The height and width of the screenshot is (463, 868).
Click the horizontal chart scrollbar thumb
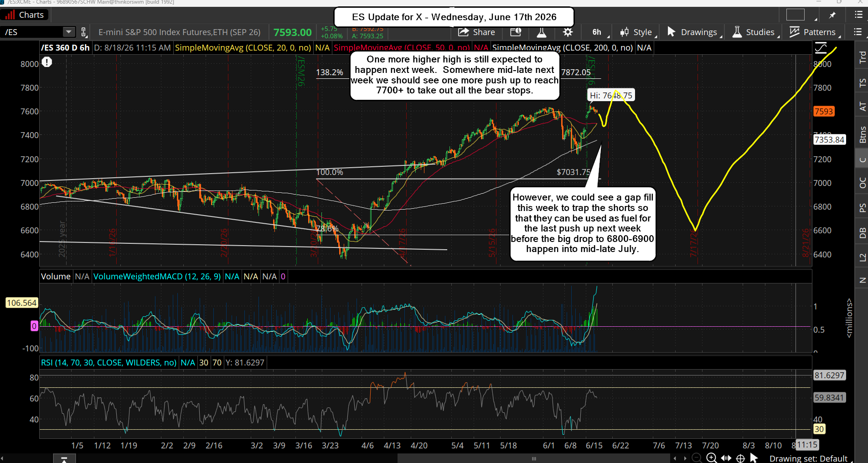point(534,458)
